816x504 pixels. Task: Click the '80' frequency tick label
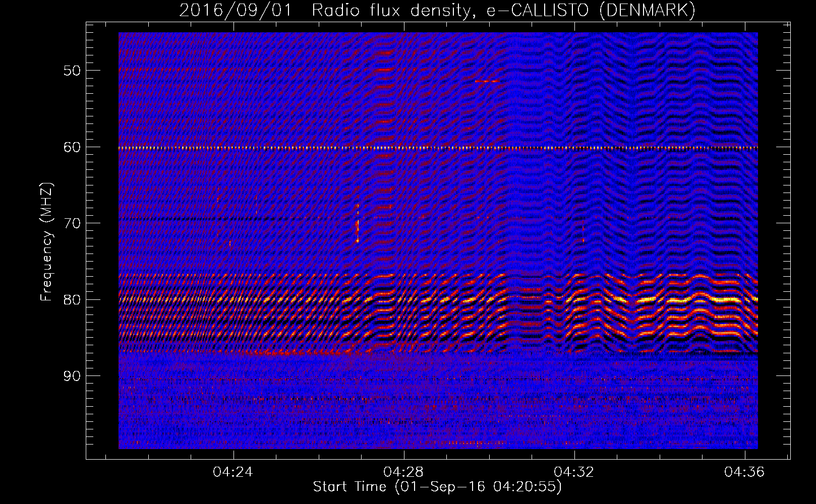pos(72,300)
